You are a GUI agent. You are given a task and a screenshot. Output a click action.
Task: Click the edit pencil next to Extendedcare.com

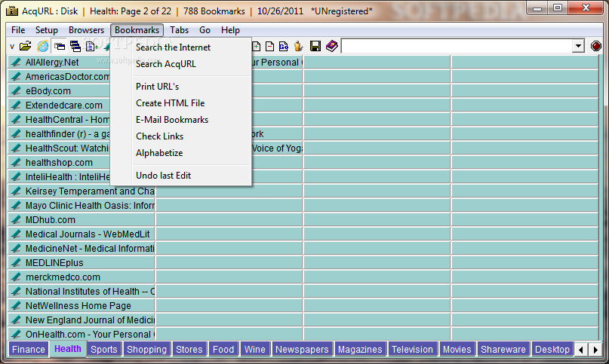click(x=16, y=106)
